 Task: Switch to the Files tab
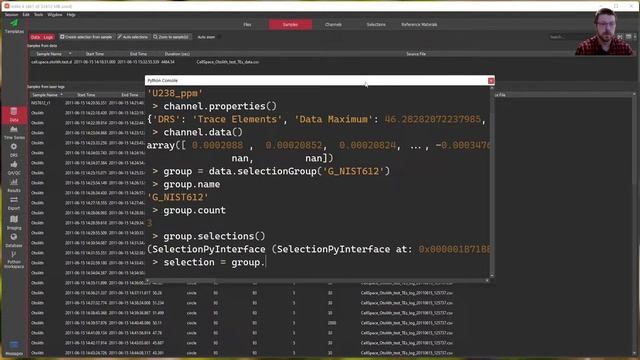point(247,24)
